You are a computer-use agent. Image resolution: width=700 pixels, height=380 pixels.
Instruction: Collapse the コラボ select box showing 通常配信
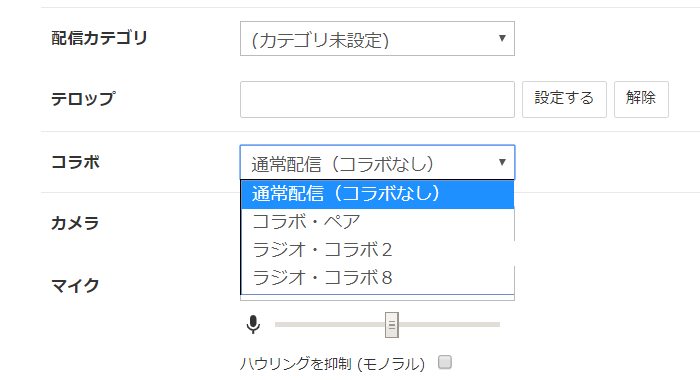[x=377, y=163]
